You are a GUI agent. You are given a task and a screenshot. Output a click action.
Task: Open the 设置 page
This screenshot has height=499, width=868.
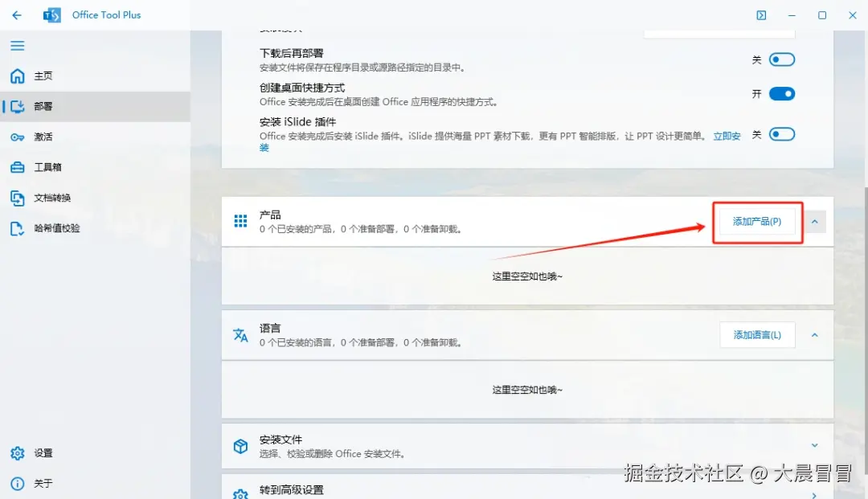(x=95, y=453)
